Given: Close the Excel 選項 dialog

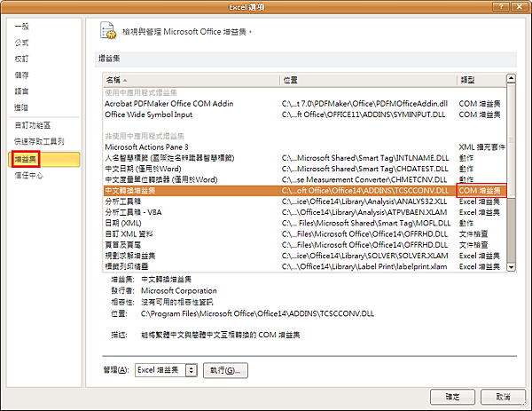Looking at the screenshot, I should 519,6.
